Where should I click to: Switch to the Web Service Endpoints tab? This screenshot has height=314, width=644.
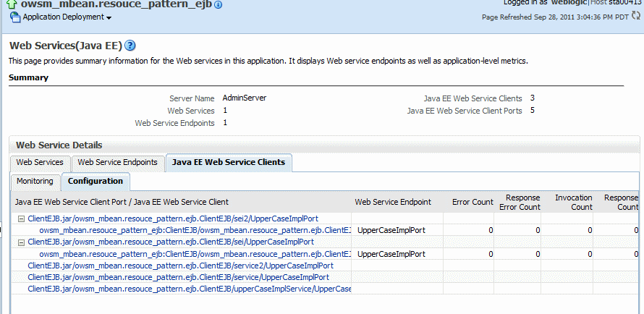pos(117,163)
